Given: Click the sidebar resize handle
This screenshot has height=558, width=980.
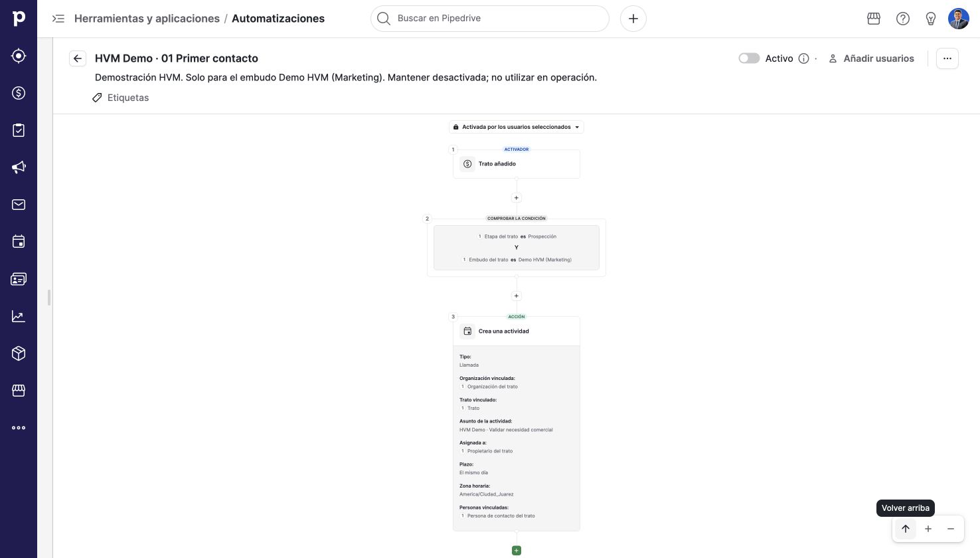Looking at the screenshot, I should click(49, 298).
